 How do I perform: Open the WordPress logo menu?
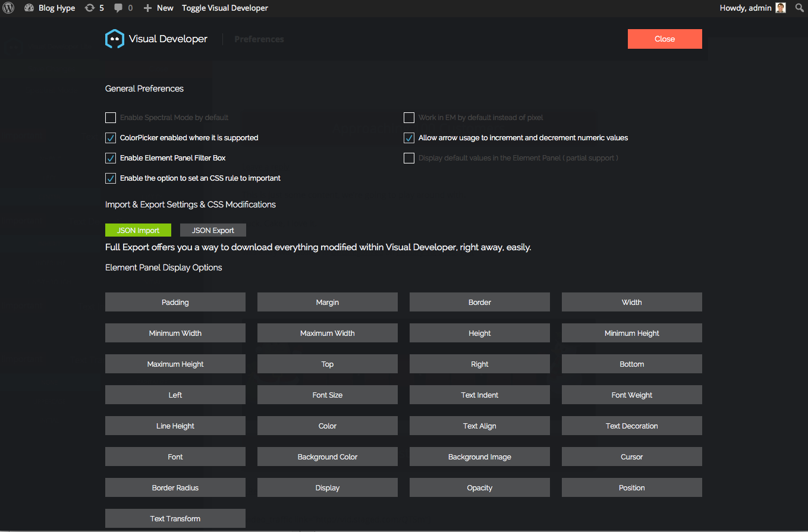pos(8,8)
